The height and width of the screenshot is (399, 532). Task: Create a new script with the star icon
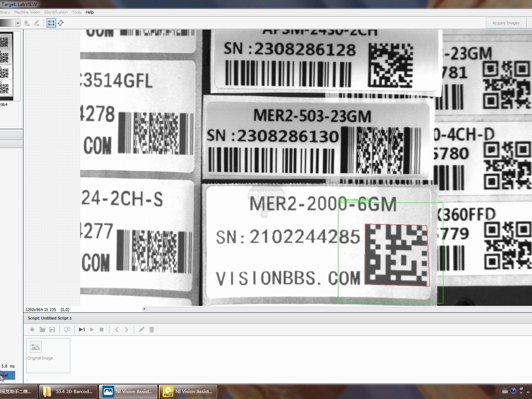pos(32,330)
